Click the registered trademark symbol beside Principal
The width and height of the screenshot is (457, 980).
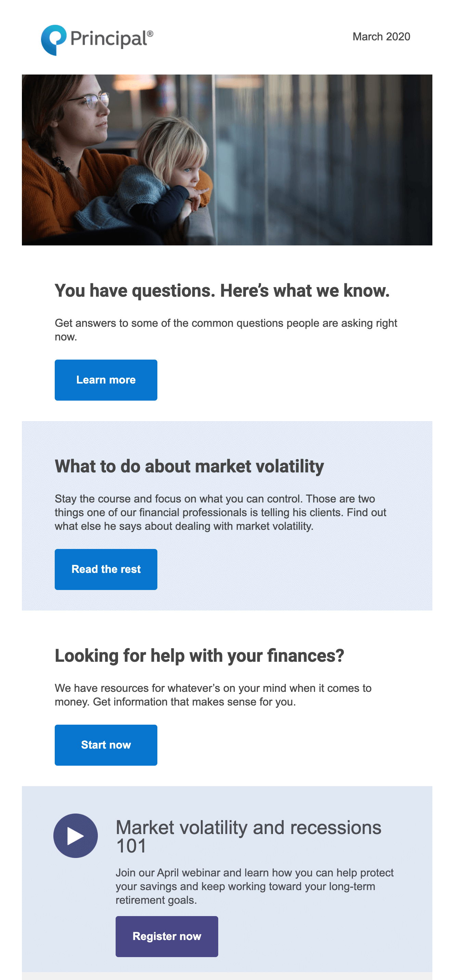pyautogui.click(x=151, y=33)
